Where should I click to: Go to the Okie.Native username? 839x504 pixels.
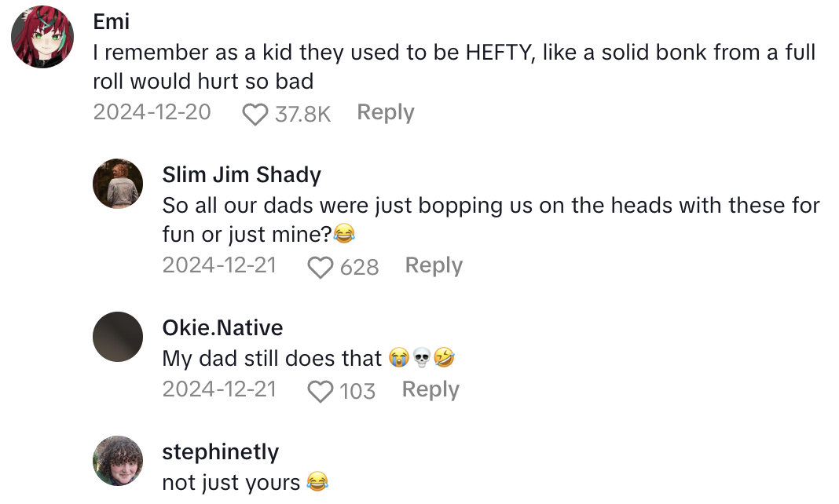(x=222, y=327)
